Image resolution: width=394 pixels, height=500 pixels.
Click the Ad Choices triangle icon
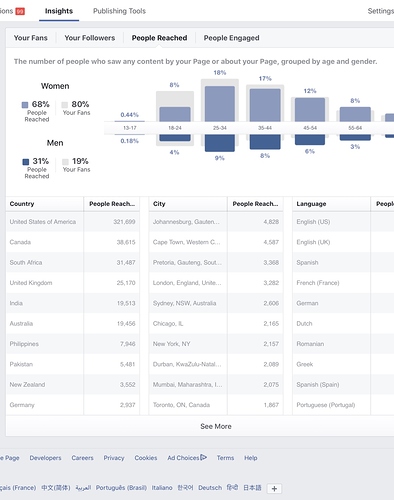coord(204,457)
